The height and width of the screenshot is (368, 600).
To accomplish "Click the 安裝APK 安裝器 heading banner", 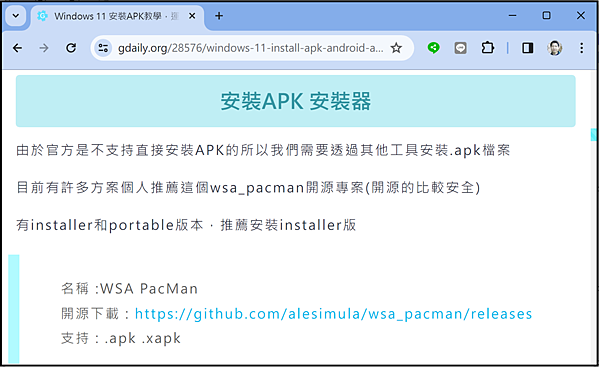I will [295, 101].
